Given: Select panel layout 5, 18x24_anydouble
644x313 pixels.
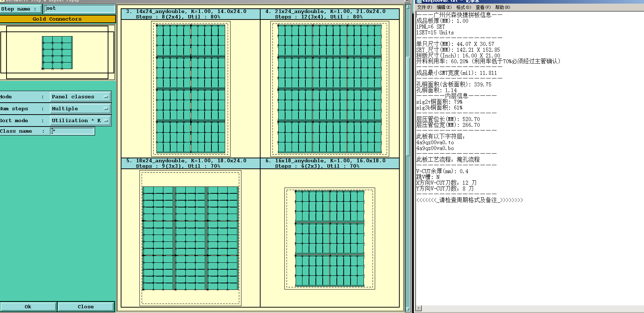Looking at the screenshot, I should [x=190, y=238].
